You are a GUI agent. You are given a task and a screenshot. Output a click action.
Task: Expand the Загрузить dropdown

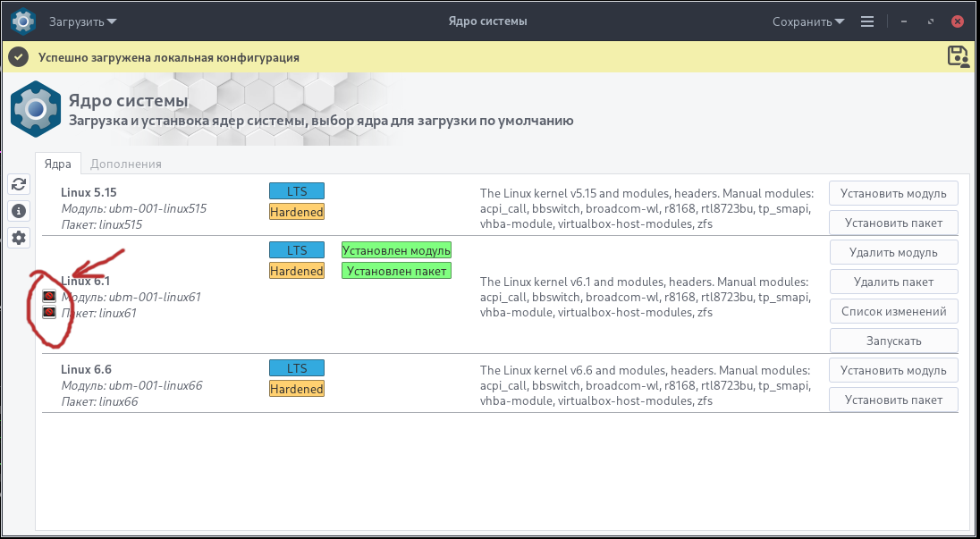[82, 21]
